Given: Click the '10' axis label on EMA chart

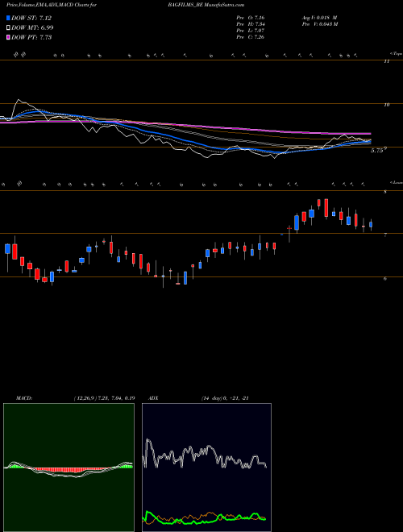Looking at the screenshot, I should coord(386,105).
